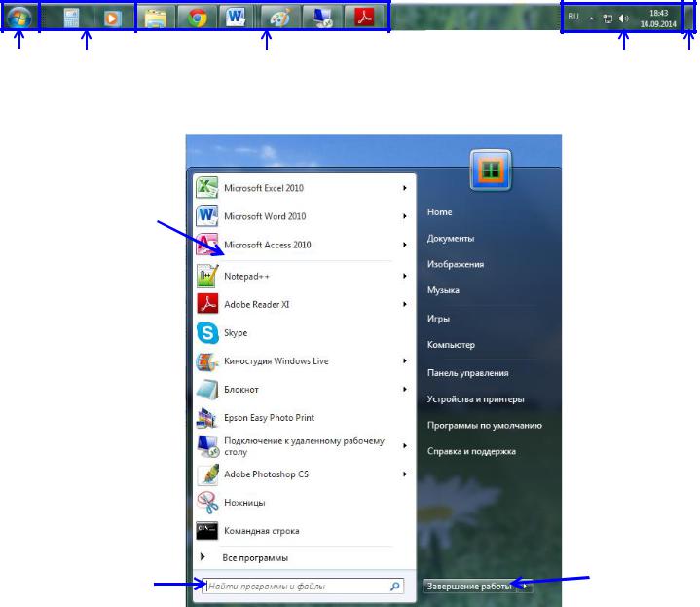Show hidden tray icons arrow
This screenshot has height=607, width=700.
point(591,19)
